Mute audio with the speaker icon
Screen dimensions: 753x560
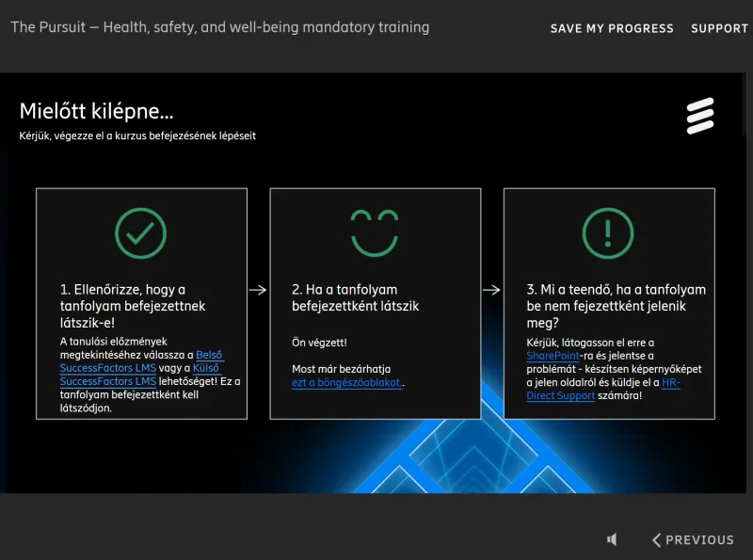tap(612, 539)
